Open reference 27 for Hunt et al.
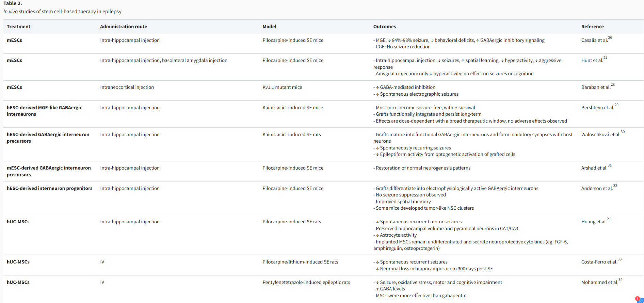This screenshot has width=644, height=303. tap(605, 58)
